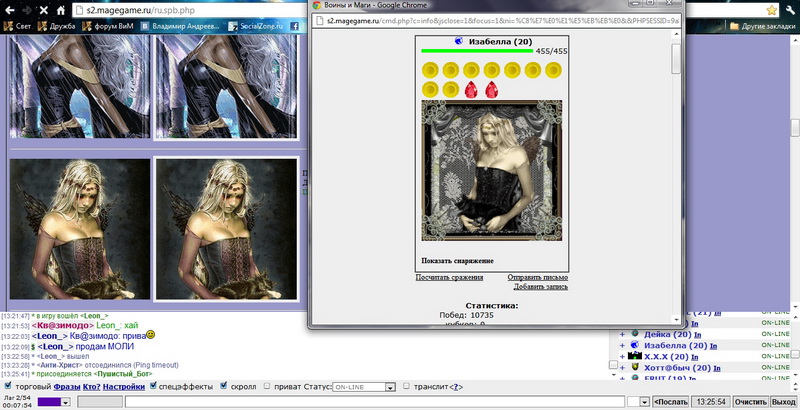Image resolution: width=800 pixels, height=410 pixels.
Task: Click the highlighted white-framed blonde angel thumbnail
Action: [x=226, y=228]
